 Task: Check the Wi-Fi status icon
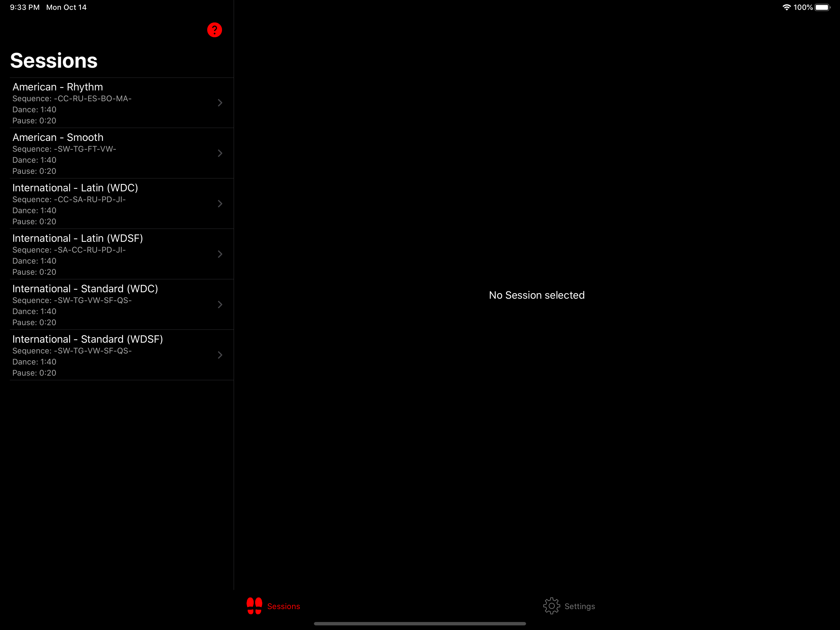(x=787, y=7)
